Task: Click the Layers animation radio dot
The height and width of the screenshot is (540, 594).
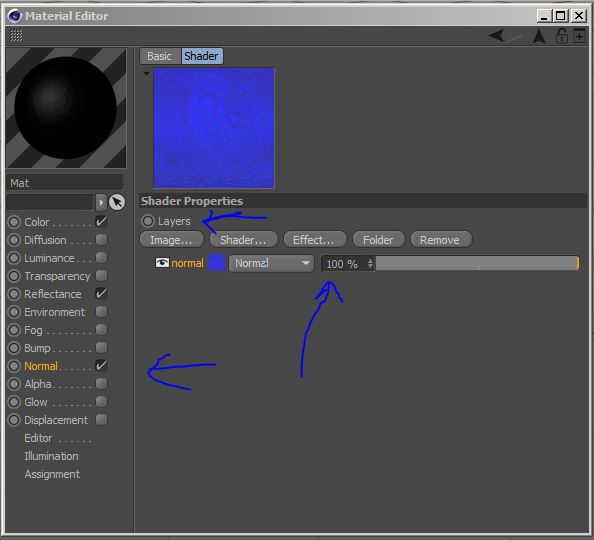Action: coord(148,221)
